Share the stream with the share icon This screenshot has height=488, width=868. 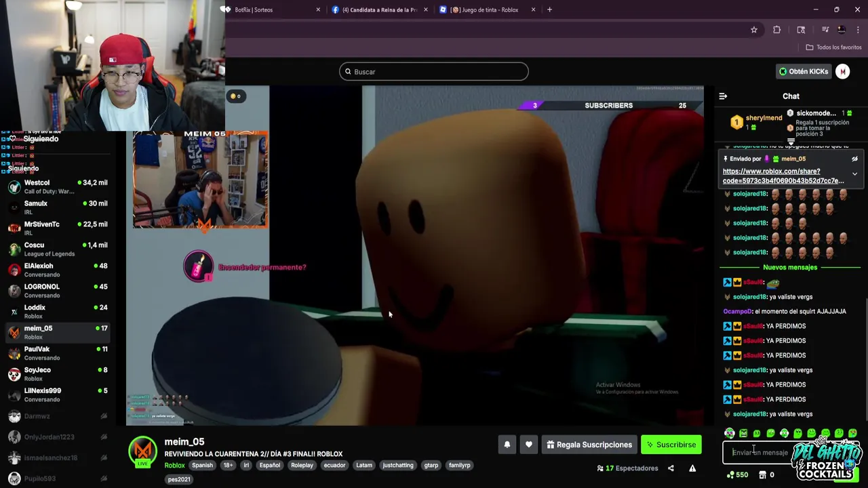671,468
